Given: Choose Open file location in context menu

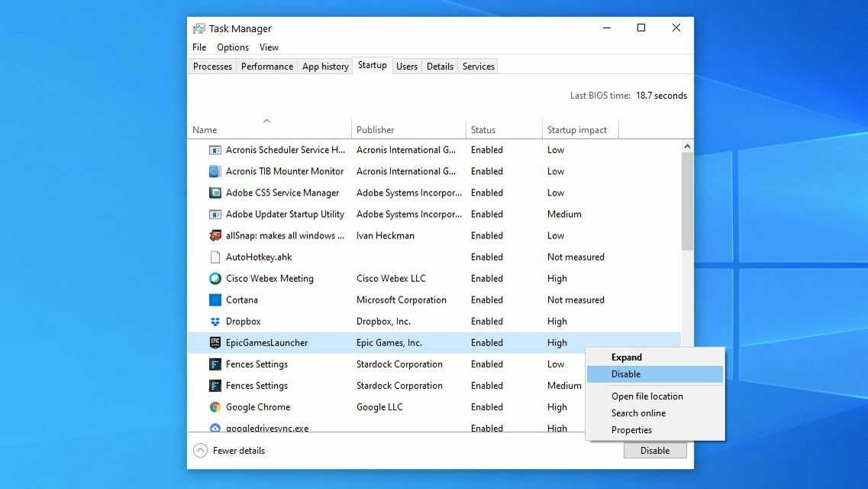Looking at the screenshot, I should 655,397.
